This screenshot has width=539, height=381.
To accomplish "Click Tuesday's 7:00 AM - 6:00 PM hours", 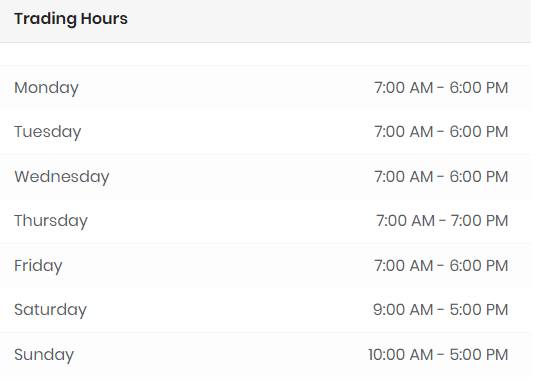I will pos(441,131).
